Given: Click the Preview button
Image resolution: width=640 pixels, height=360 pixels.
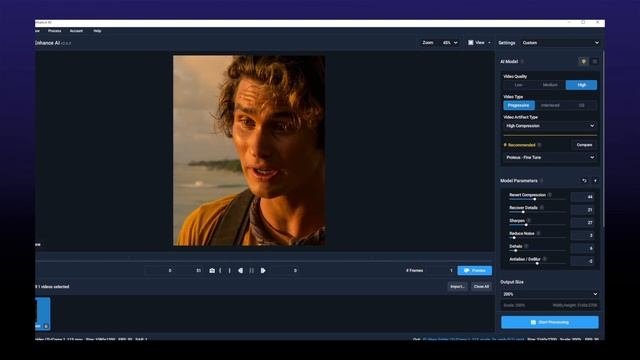Looking at the screenshot, I should tap(474, 271).
